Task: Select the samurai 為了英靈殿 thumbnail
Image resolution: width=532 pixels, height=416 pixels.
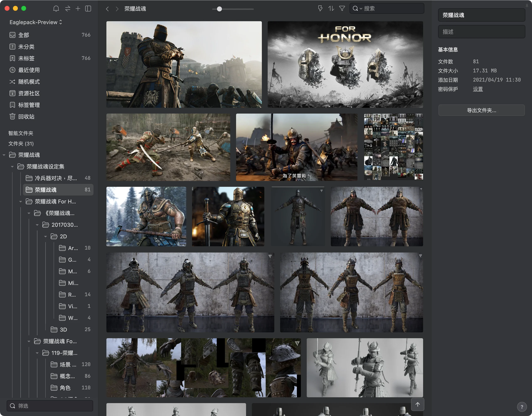Action: click(x=297, y=147)
